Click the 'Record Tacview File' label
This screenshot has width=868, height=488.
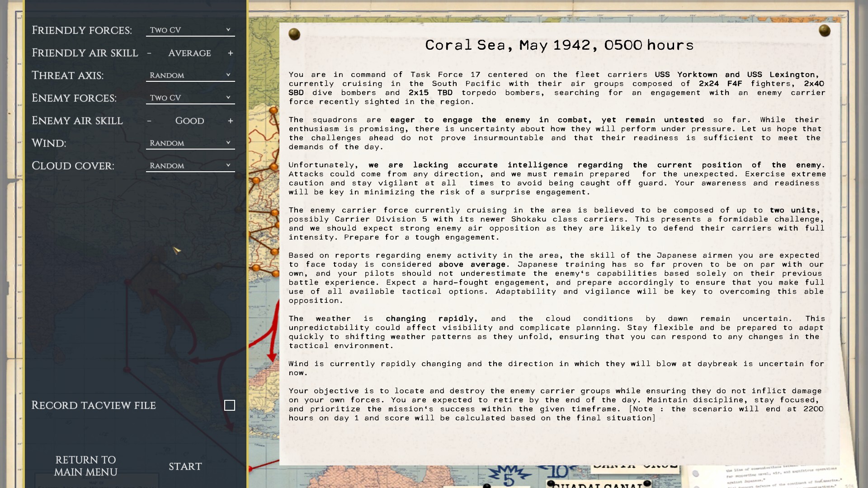94,405
